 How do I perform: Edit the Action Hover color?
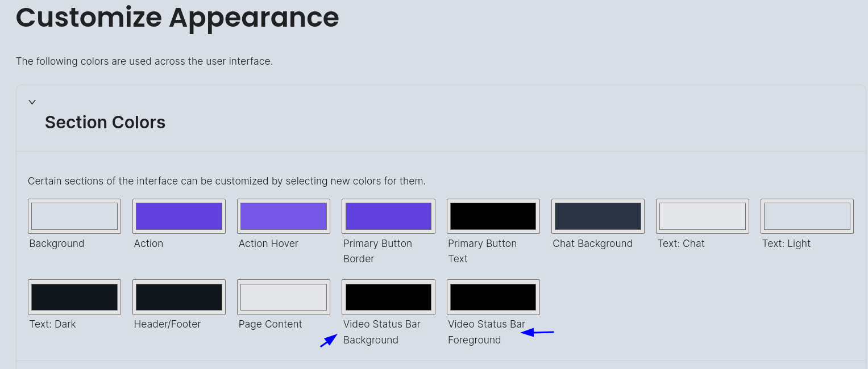(x=283, y=216)
